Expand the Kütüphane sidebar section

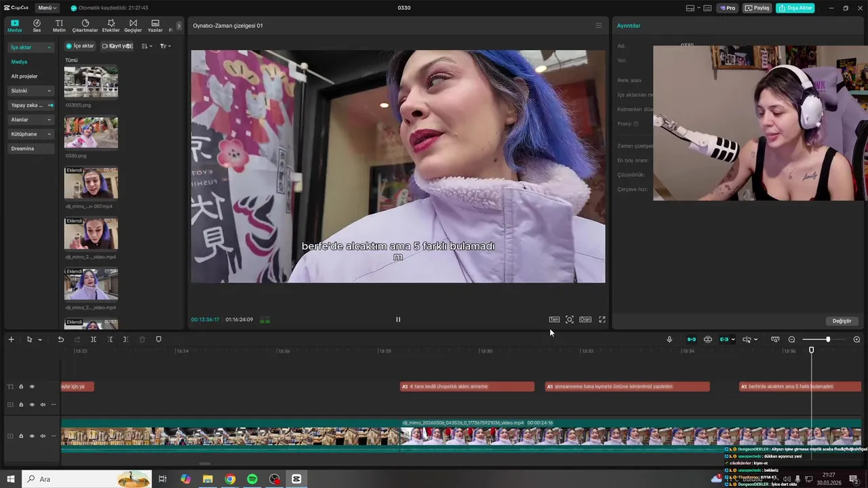pyautogui.click(x=31, y=134)
